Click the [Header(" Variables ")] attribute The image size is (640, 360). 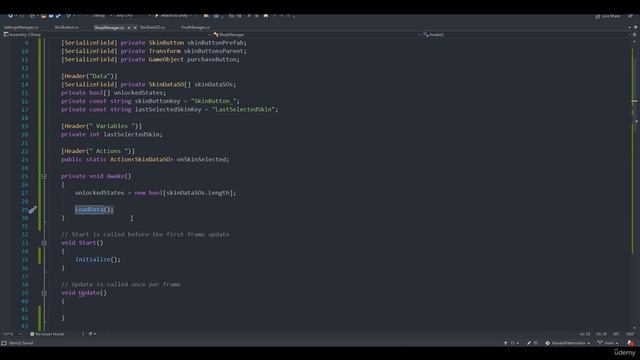(101, 126)
